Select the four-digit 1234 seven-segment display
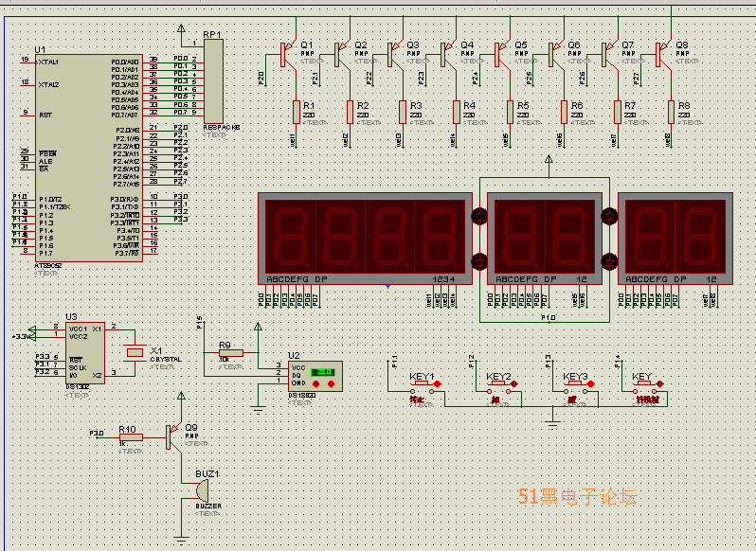The height and width of the screenshot is (551, 756). tap(365, 239)
